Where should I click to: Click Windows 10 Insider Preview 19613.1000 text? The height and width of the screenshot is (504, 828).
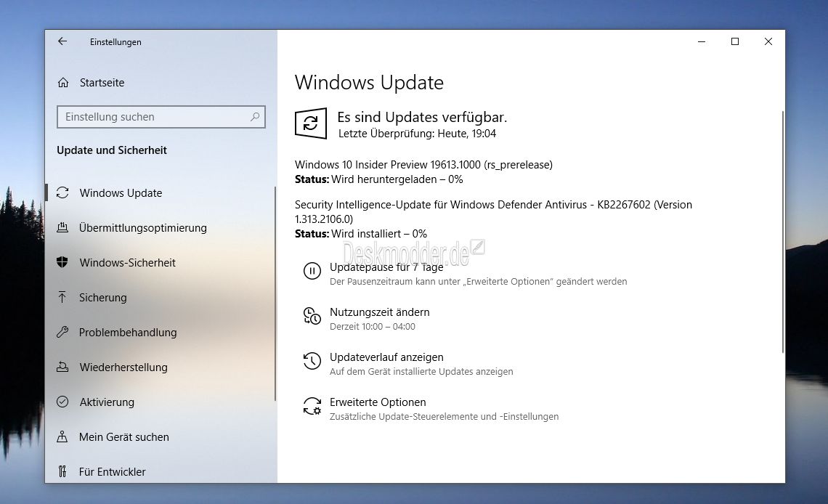coord(423,165)
